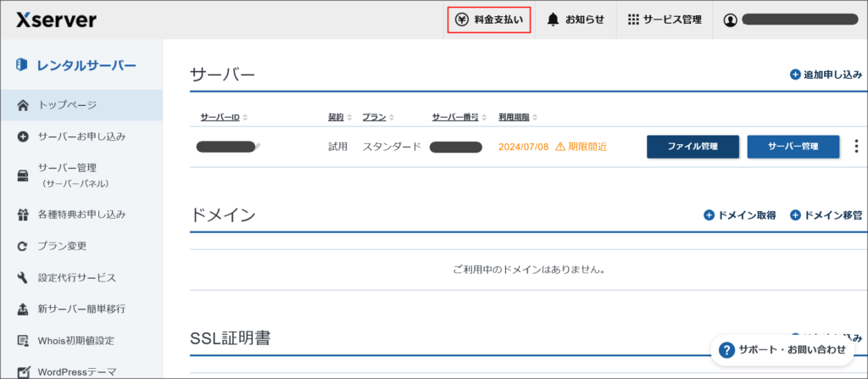This screenshot has width=868, height=379.
Task: Open 各種特典お申し込み in sidebar
Action: tap(81, 214)
